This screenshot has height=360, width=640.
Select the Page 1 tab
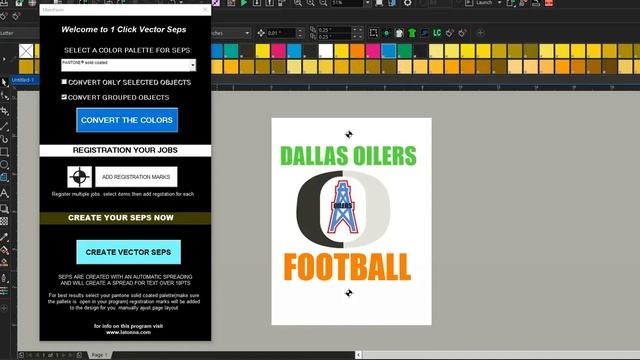pos(99,355)
